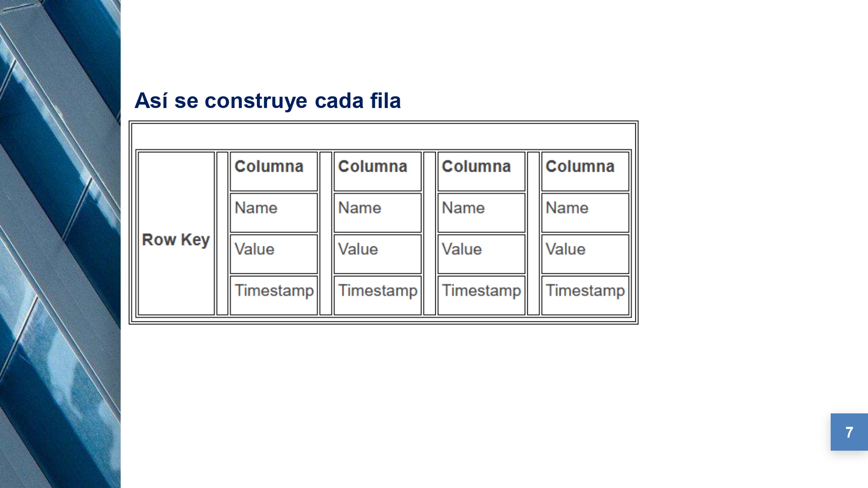Select the Timestamp cell in third column

(x=481, y=295)
